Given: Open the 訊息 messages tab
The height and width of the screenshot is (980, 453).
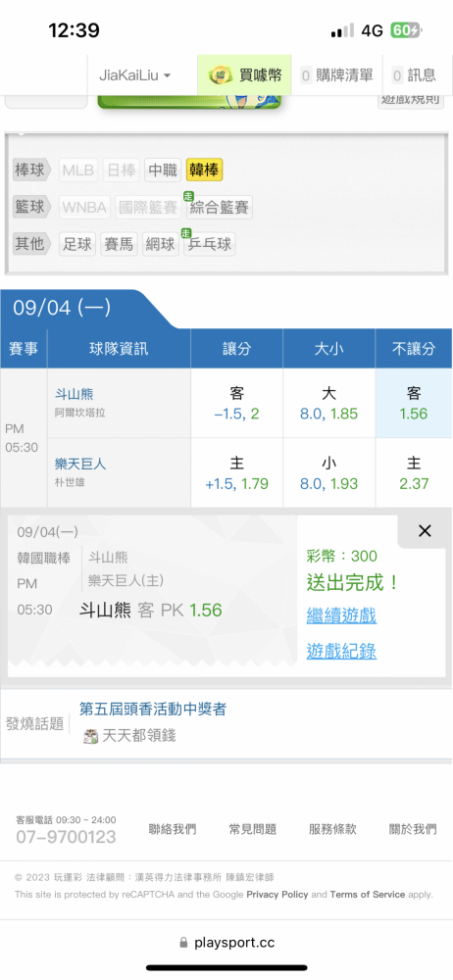Looking at the screenshot, I should click(414, 75).
